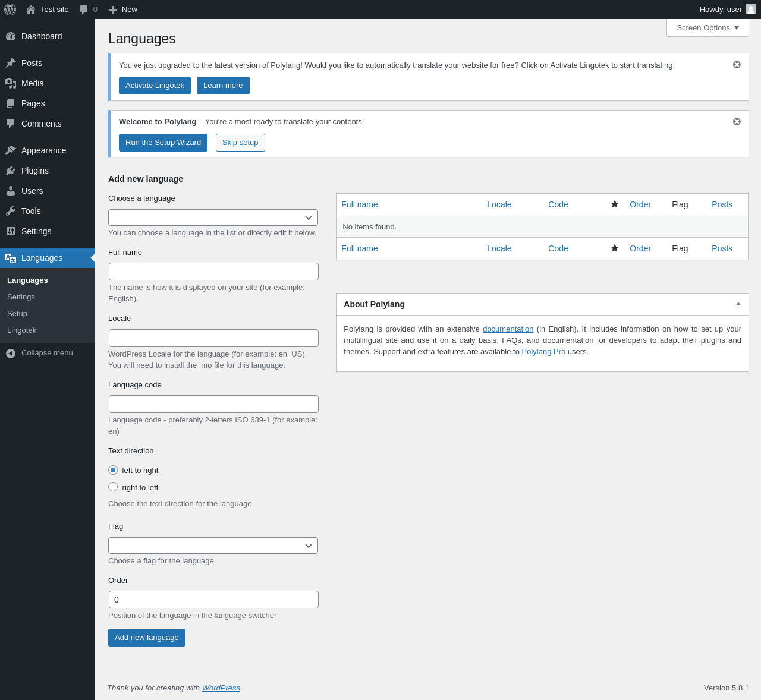
Task: Focus the Order input field
Action: (x=213, y=600)
